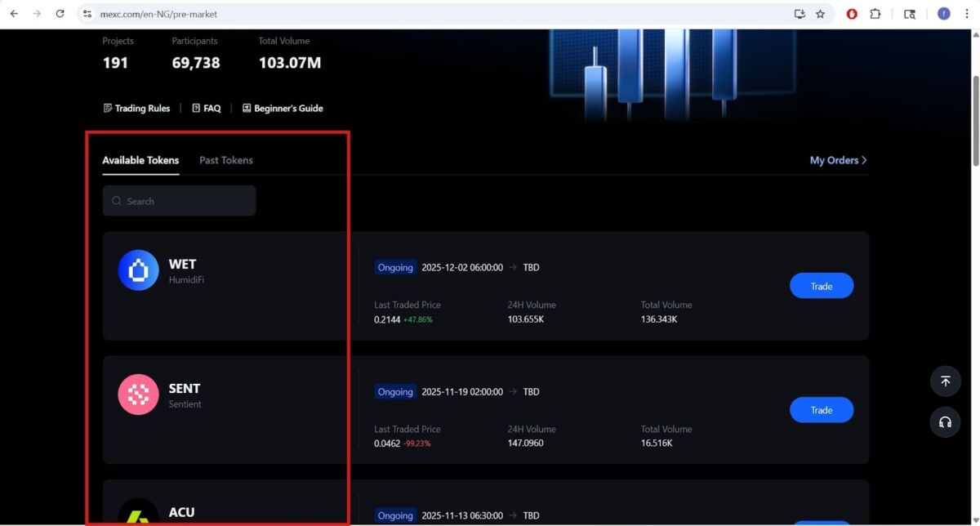Screen dimensions: 980x526
Task: Reload the page using the refresh icon
Action: coord(60,14)
